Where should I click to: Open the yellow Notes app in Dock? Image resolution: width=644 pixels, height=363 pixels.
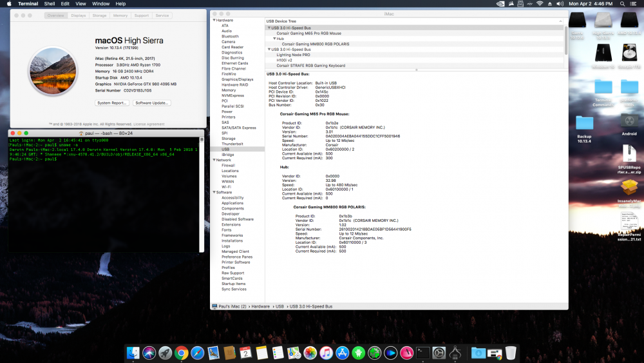point(261,353)
